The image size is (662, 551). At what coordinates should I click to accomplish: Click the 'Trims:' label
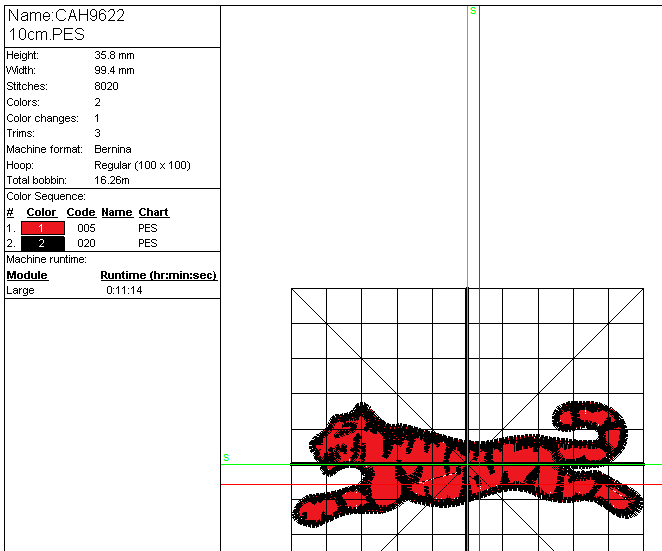(20, 133)
